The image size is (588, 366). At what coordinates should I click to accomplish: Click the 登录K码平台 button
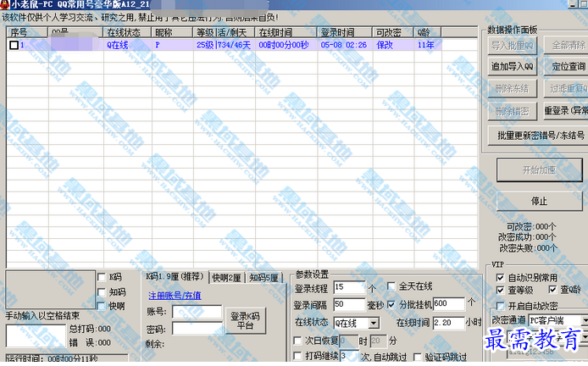click(245, 320)
